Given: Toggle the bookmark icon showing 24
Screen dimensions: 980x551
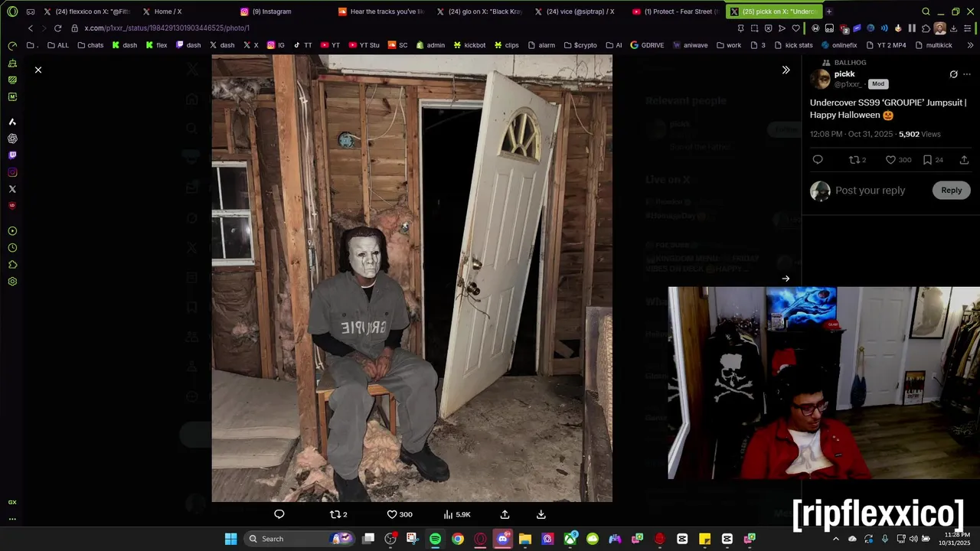Looking at the screenshot, I should [x=927, y=160].
